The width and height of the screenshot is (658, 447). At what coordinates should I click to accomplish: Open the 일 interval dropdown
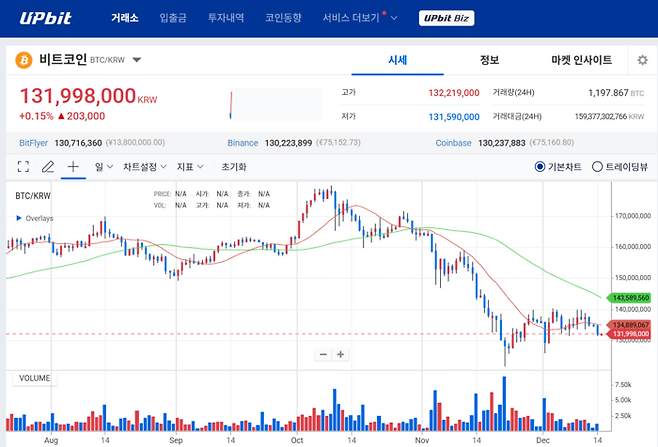point(104,167)
